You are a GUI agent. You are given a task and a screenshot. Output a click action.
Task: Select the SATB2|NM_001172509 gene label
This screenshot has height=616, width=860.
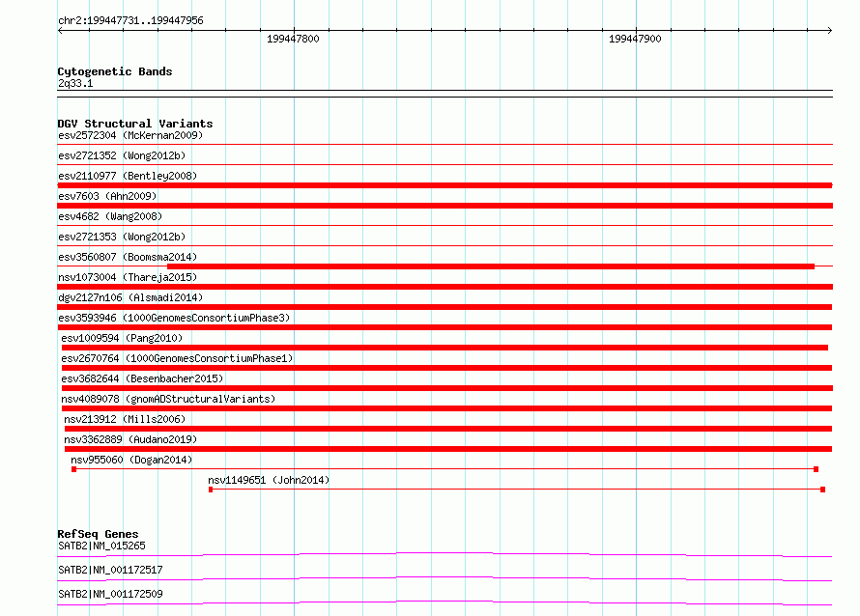pos(110,594)
